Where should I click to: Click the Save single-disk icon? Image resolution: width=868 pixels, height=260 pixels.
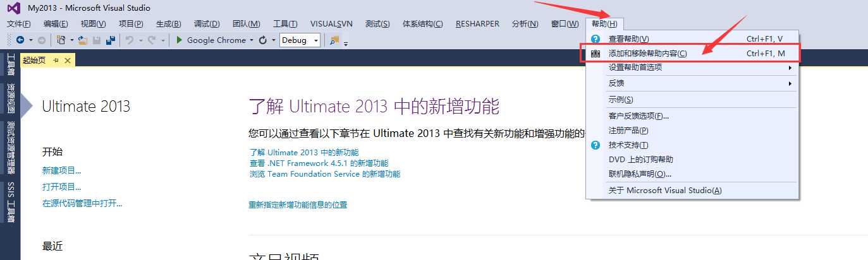coord(97,40)
